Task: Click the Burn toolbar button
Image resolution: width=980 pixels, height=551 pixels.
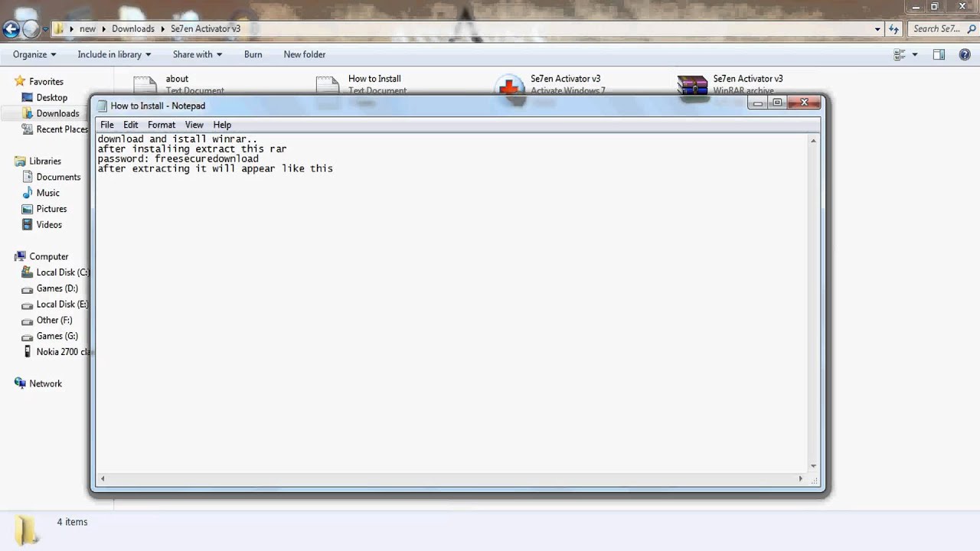Action: tap(253, 54)
